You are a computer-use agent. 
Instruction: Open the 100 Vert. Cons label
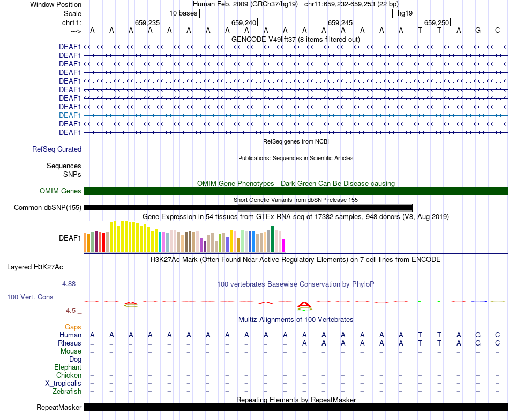30,297
